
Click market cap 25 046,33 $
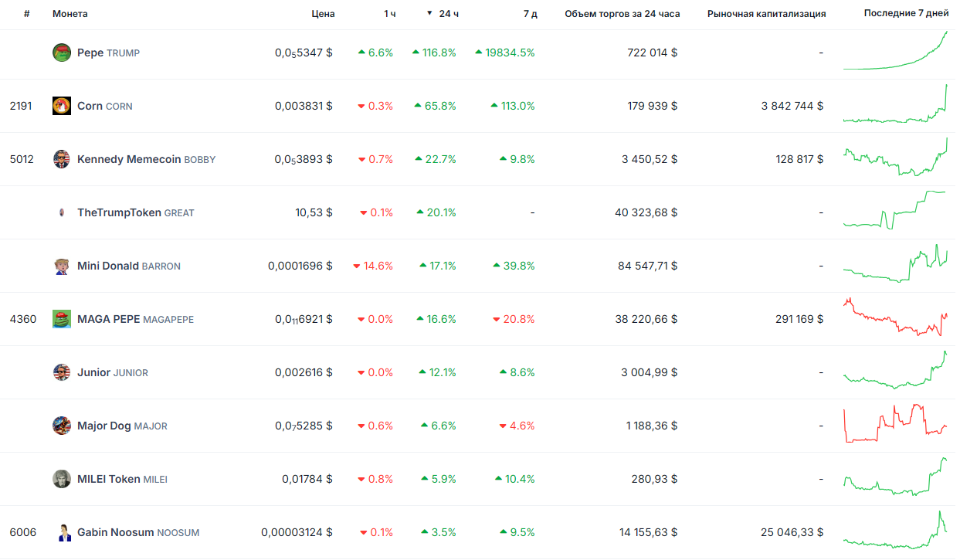click(x=792, y=532)
